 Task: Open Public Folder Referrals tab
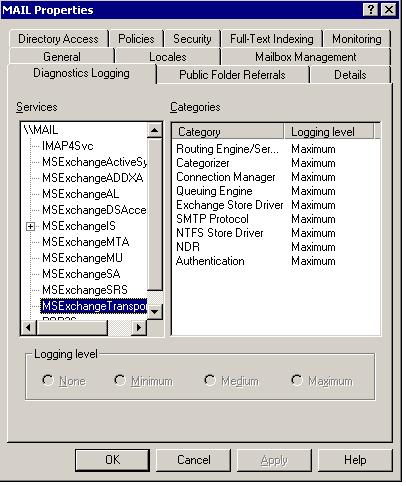pyautogui.click(x=232, y=75)
